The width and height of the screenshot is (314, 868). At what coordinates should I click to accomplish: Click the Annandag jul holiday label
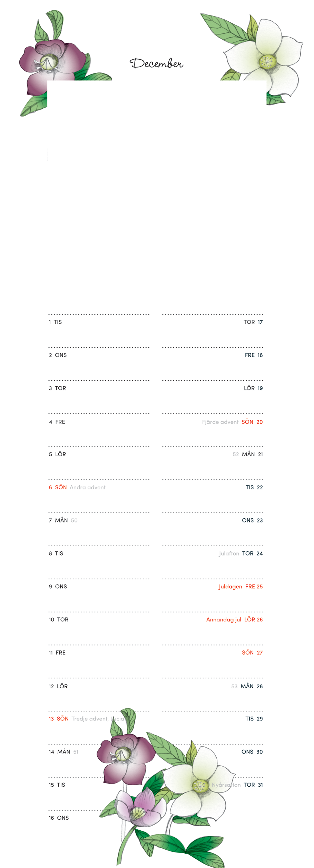click(224, 620)
